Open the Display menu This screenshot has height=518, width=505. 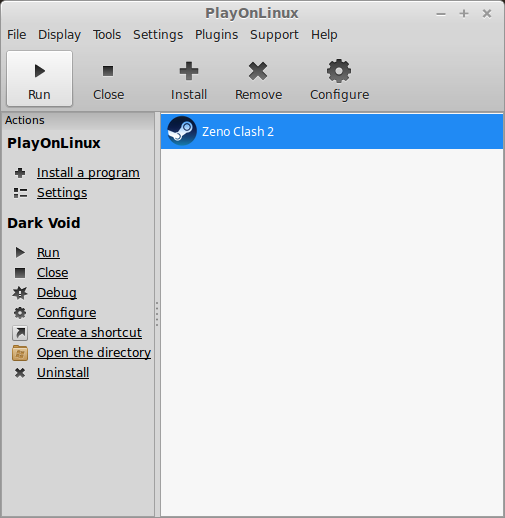(x=59, y=35)
